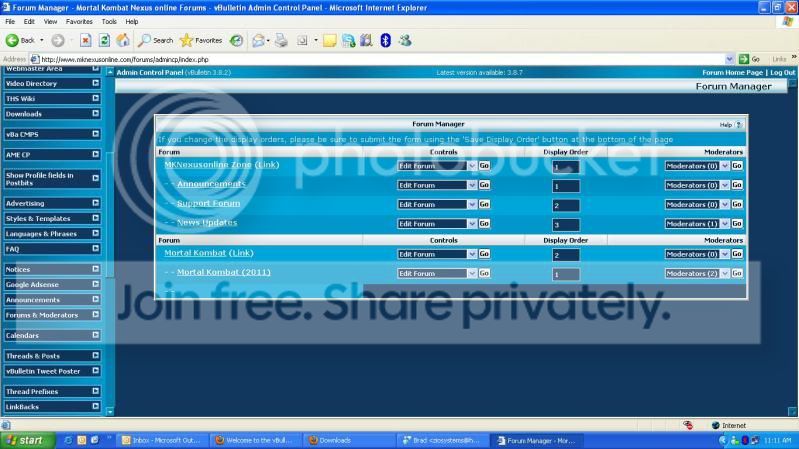Image resolution: width=799 pixels, height=449 pixels.
Task: Open the Search toolbar button
Action: pyautogui.click(x=156, y=40)
